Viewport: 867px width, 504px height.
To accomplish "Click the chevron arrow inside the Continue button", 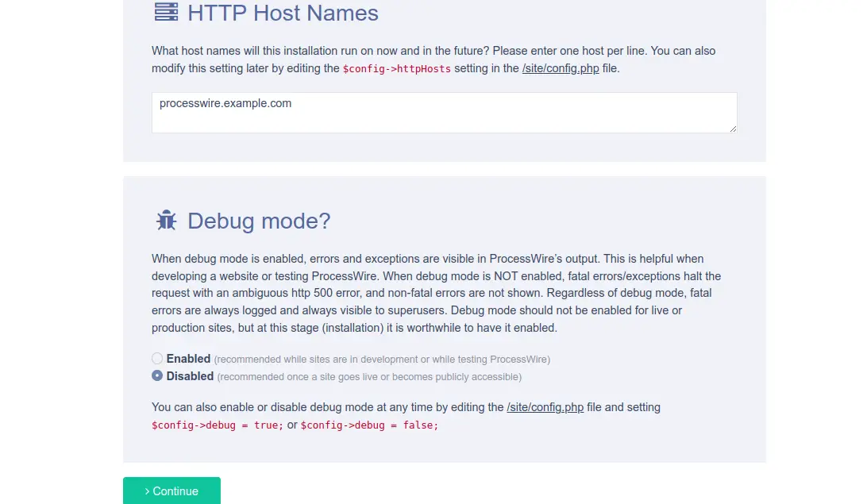I will [x=147, y=491].
